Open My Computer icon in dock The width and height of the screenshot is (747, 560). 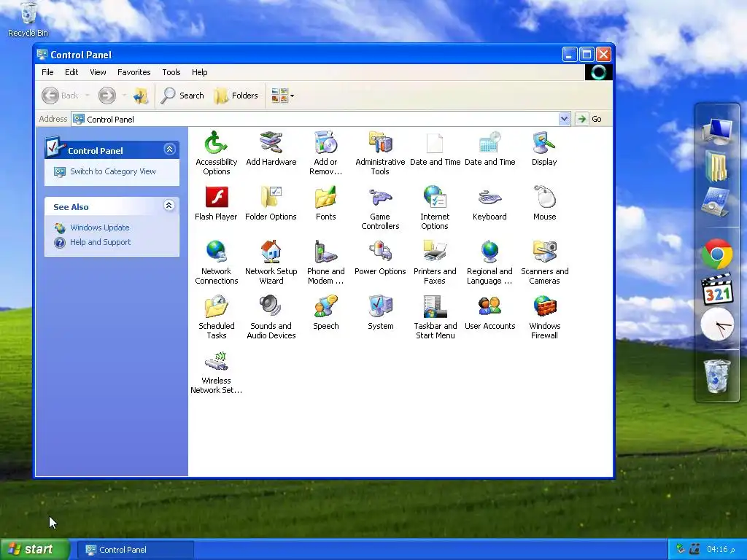pos(717,130)
